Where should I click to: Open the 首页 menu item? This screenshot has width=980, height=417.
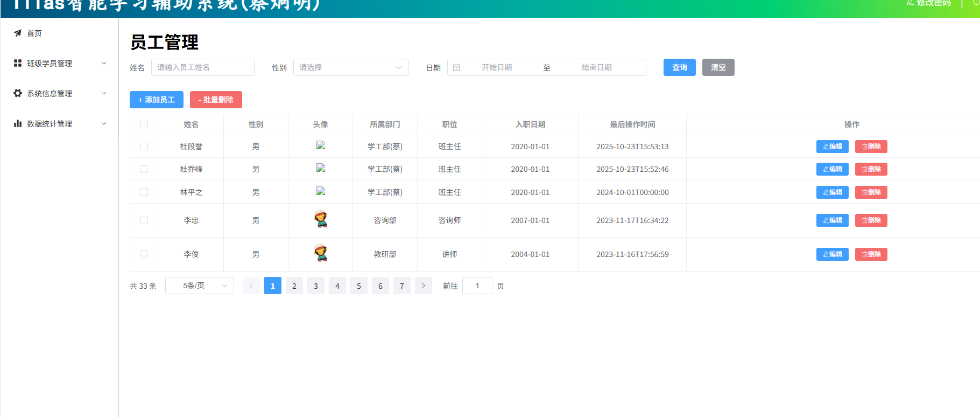[x=34, y=33]
